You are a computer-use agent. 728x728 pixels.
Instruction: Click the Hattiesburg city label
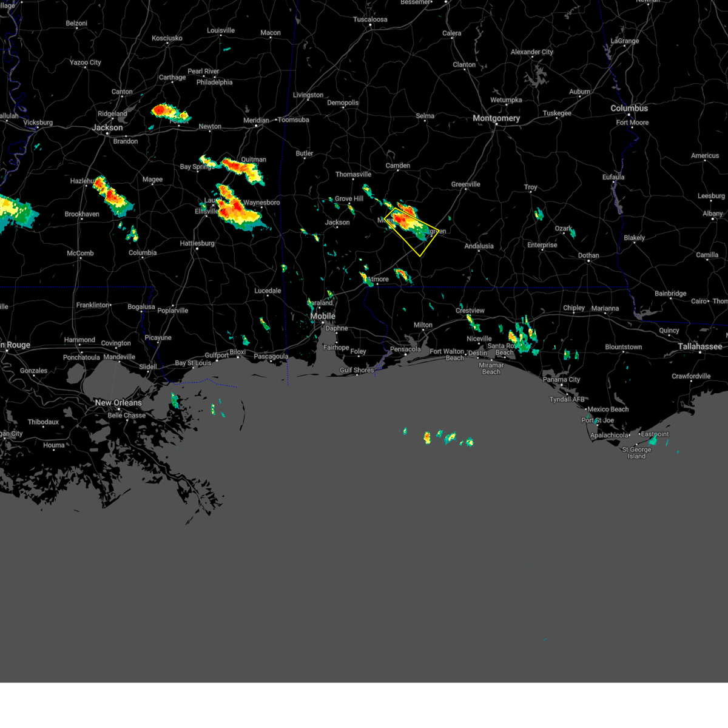197,243
